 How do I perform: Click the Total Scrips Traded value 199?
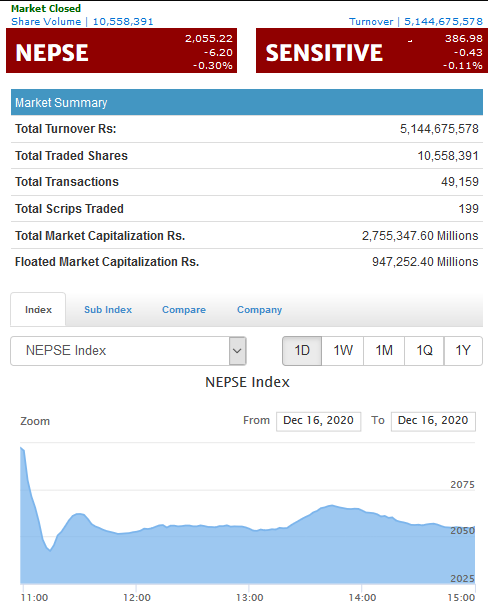469,209
